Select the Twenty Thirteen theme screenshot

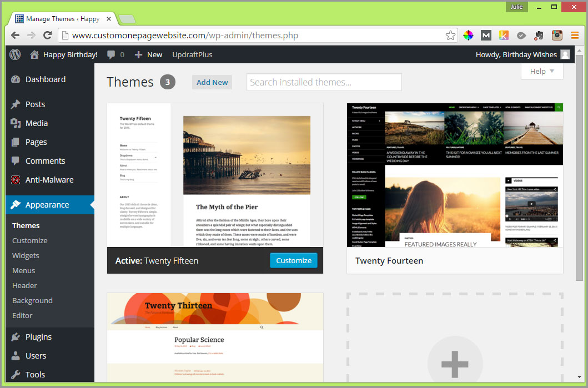(x=215, y=337)
